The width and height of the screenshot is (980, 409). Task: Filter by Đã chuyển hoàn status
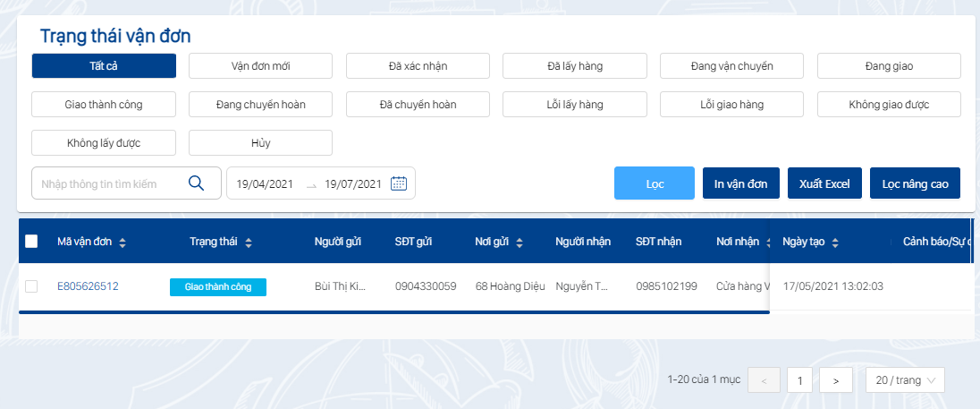(418, 105)
